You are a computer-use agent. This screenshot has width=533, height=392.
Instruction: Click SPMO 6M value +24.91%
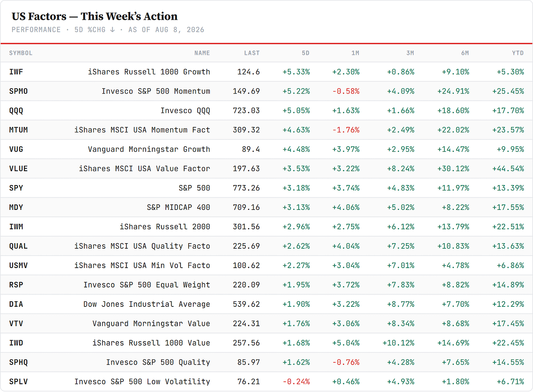pos(453,91)
